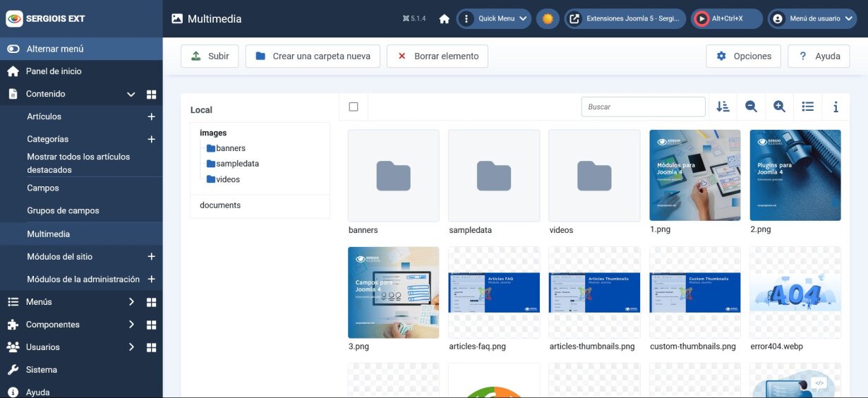Click the Subir upload button

click(210, 56)
